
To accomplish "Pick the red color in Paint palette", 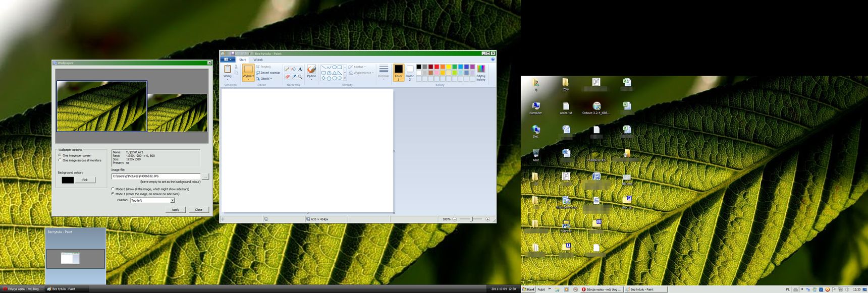I will [x=437, y=67].
